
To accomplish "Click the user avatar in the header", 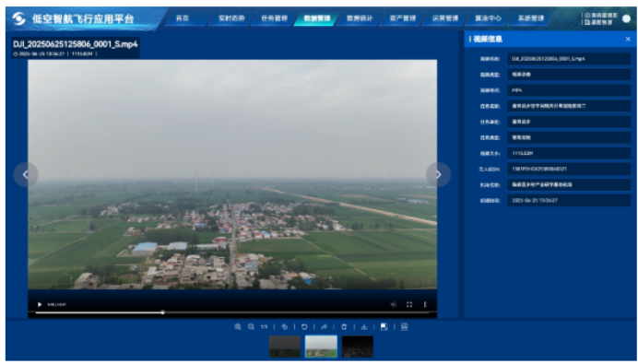I will coord(626,18).
